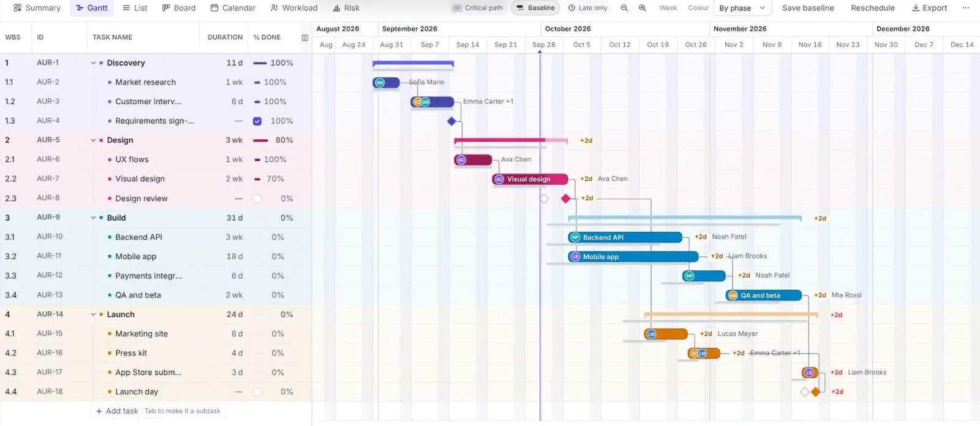Collapse the Build phase group
980x426 pixels.
pos(93,218)
